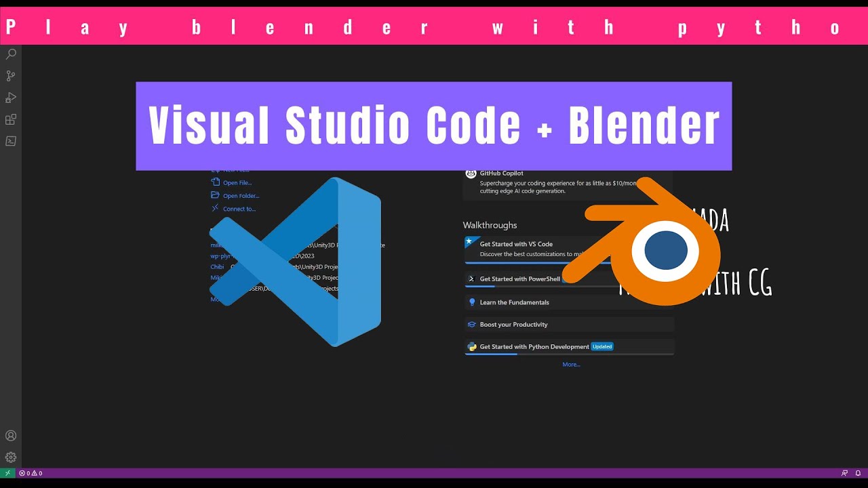This screenshot has width=868, height=488.
Task: Open the GitHub Copilot card
Action: click(x=568, y=182)
